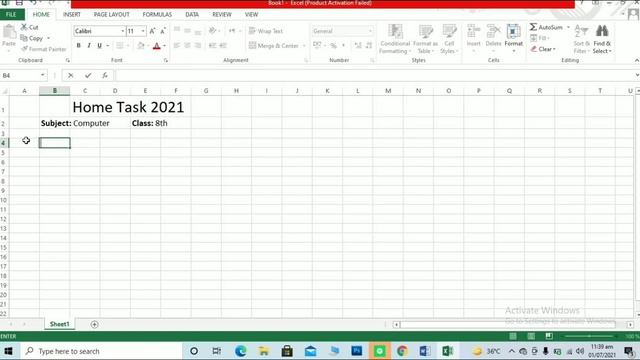Click the Copy icon
The image size is (640, 360).
pyautogui.click(x=24, y=38)
